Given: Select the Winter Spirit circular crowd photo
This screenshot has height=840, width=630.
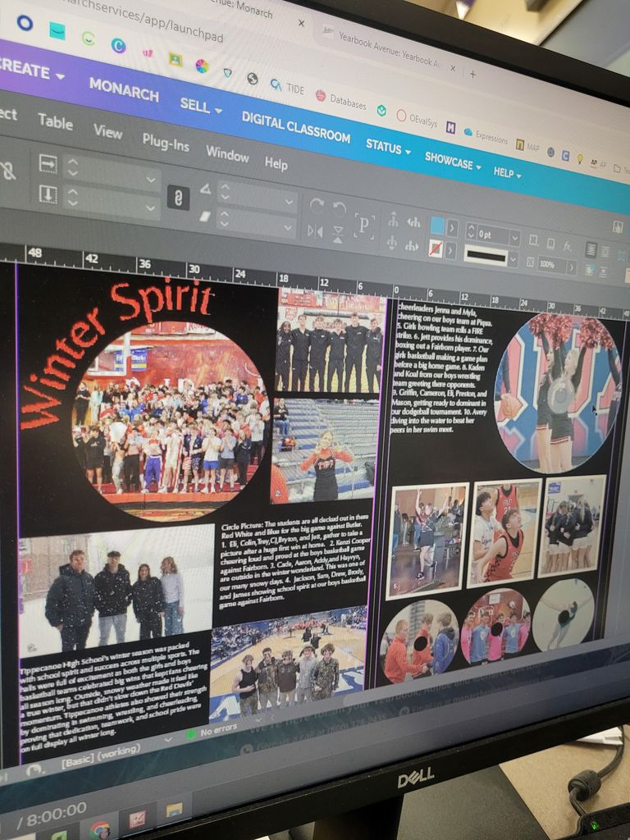Looking at the screenshot, I should point(168,418).
